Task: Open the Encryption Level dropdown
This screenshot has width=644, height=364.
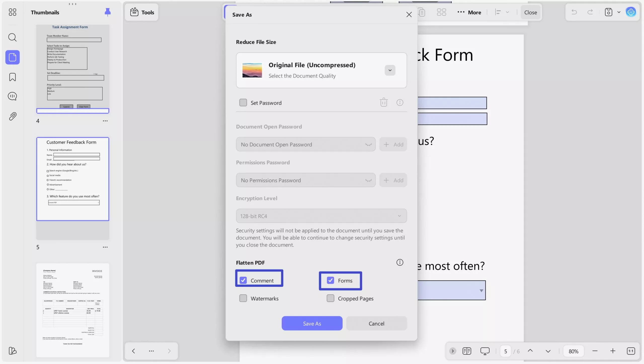Action: [x=321, y=216]
